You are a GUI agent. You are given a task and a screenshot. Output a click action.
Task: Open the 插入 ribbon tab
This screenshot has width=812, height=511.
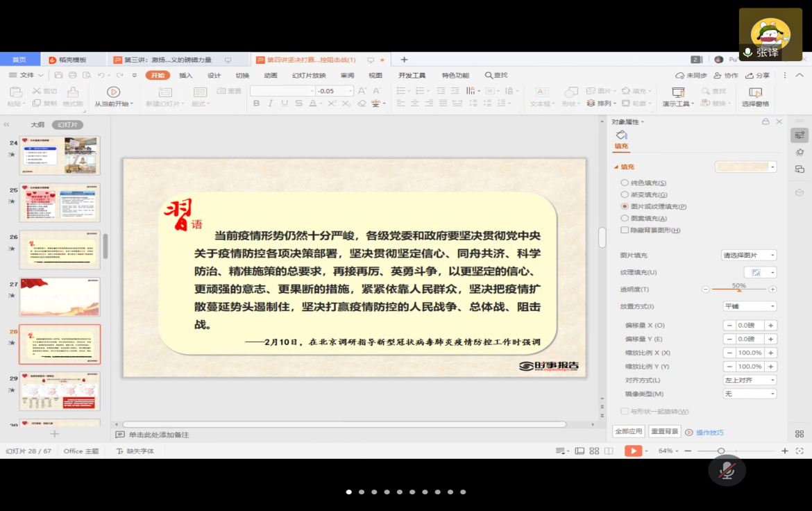186,75
